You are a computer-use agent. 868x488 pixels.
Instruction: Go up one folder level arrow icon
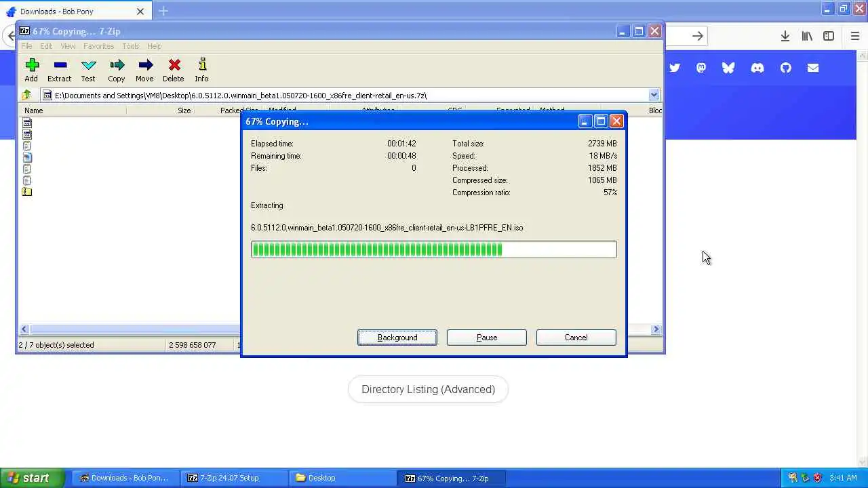coord(26,95)
